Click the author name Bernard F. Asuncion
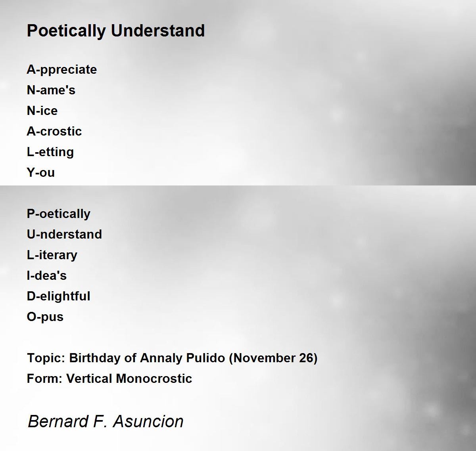476x451 pixels. pyautogui.click(x=106, y=421)
